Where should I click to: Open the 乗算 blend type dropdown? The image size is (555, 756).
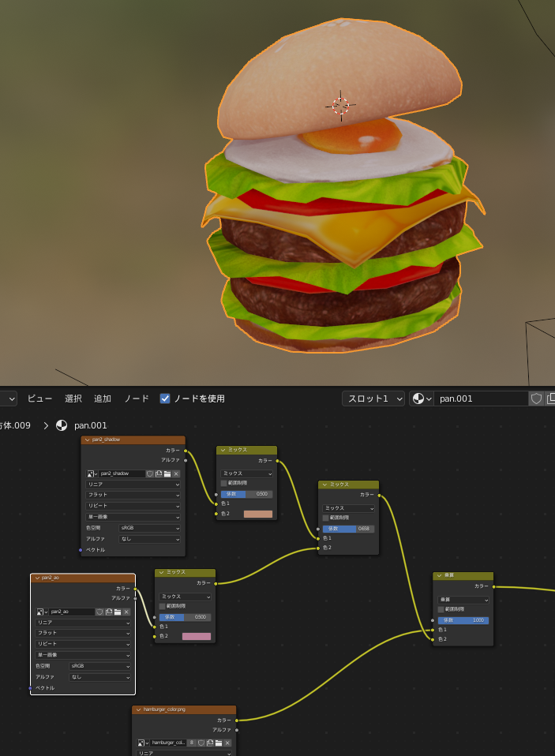tap(463, 600)
